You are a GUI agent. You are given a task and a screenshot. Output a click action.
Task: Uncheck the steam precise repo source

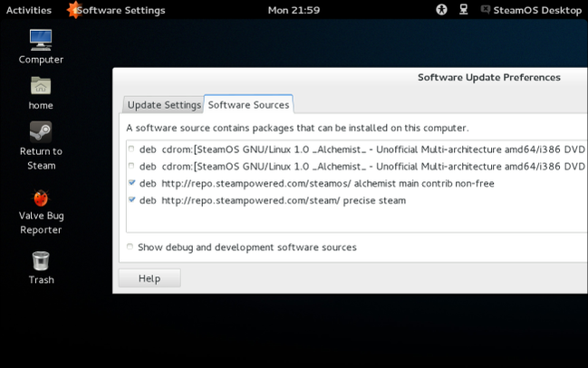click(x=132, y=200)
